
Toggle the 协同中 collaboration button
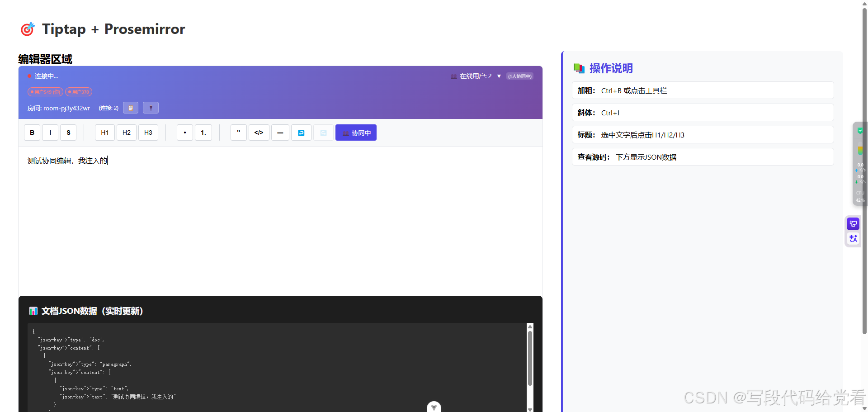pos(356,133)
